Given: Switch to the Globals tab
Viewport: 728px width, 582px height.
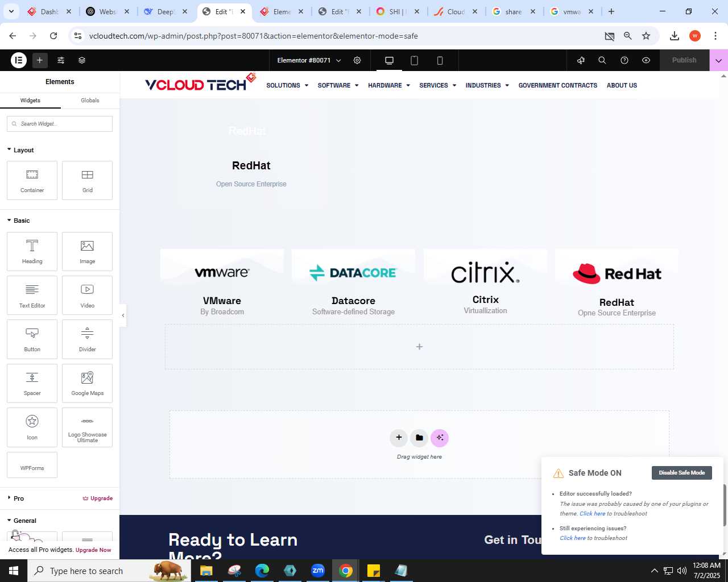Looking at the screenshot, I should [x=90, y=100].
